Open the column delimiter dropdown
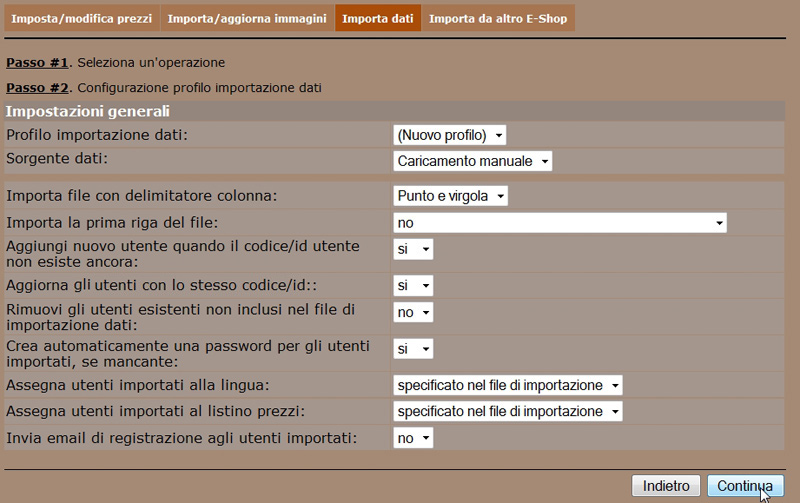 click(x=451, y=196)
